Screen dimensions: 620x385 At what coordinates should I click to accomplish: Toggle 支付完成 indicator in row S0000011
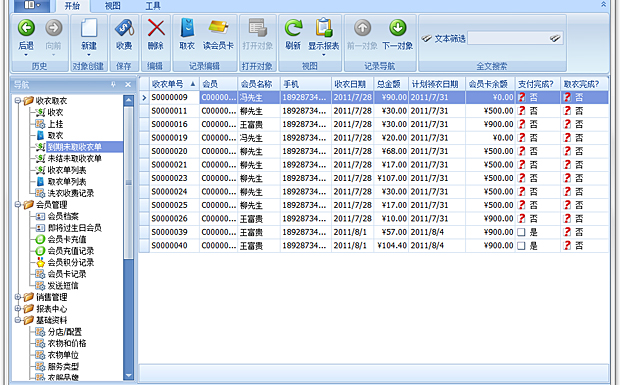pyautogui.click(x=522, y=111)
